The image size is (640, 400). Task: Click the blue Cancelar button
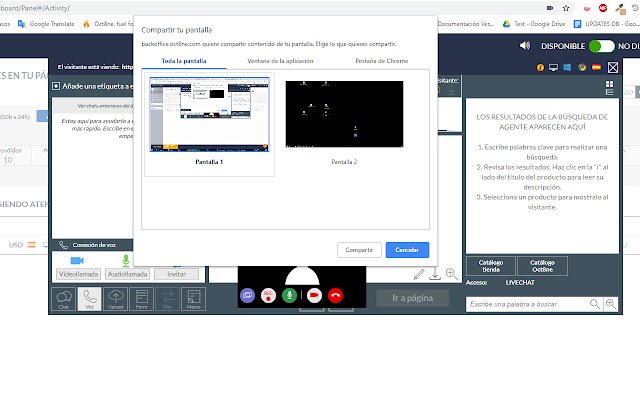[407, 250]
